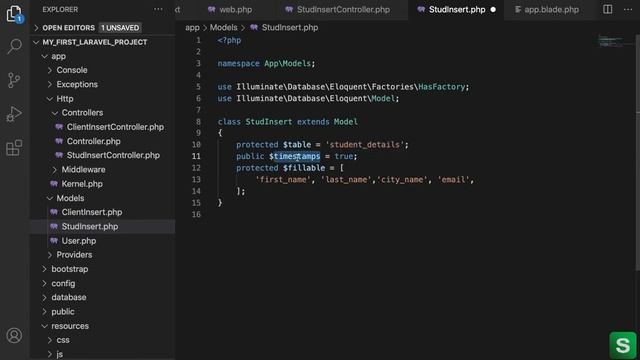Open Kernel.php file
Screen dimensions: 640x360
(82, 184)
